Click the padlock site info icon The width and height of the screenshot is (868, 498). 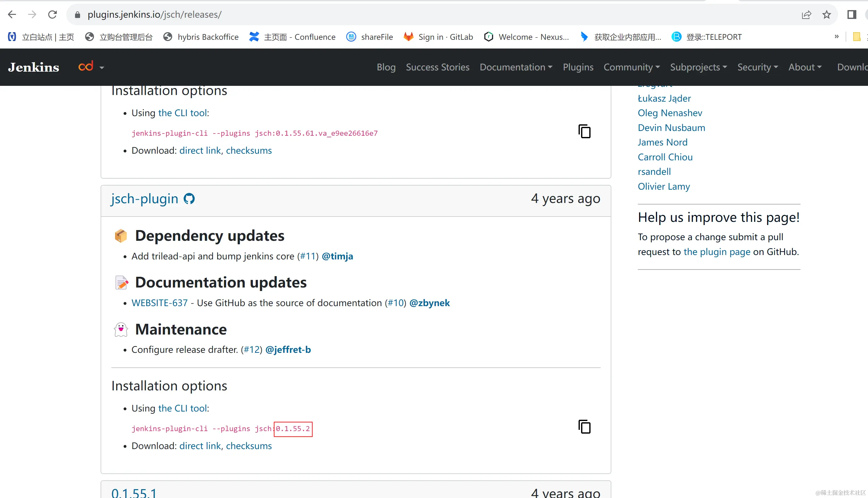point(78,15)
